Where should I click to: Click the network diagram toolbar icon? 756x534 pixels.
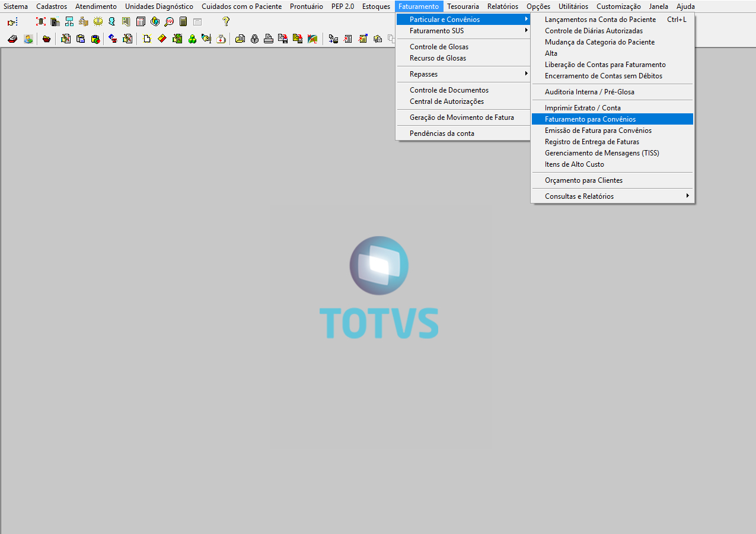(69, 22)
